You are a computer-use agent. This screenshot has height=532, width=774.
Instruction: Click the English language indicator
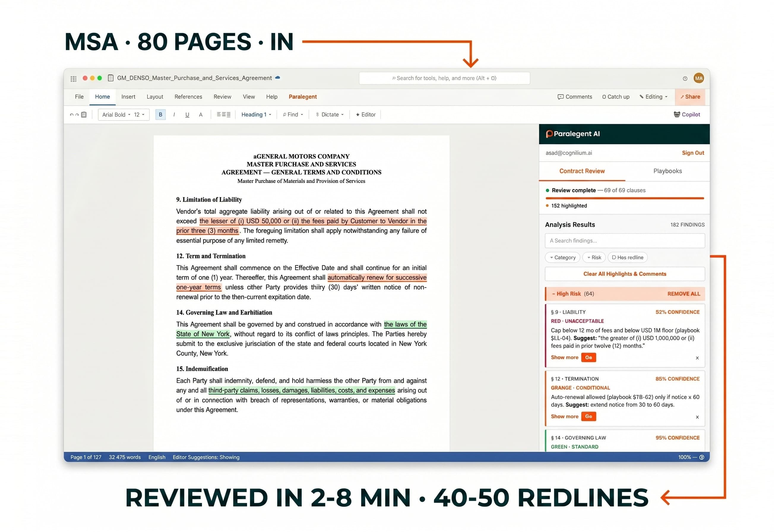[157, 458]
